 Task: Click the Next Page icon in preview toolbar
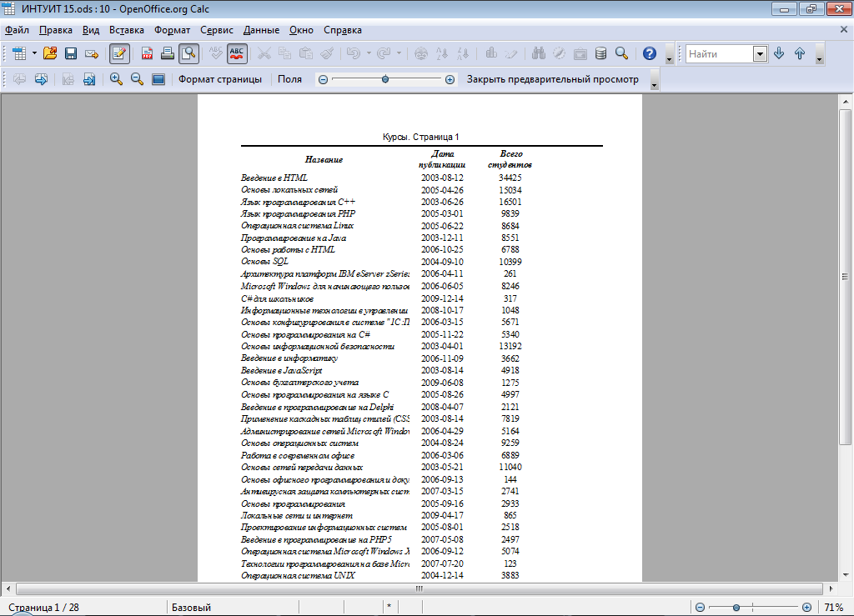(x=41, y=79)
